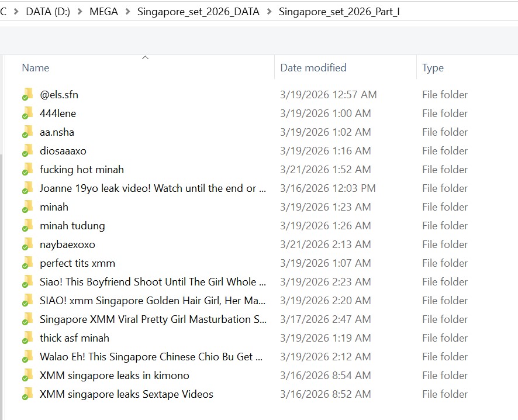
Task: Select the folder icon of the 3/17/2026 2:47 AM row
Action: (27, 319)
